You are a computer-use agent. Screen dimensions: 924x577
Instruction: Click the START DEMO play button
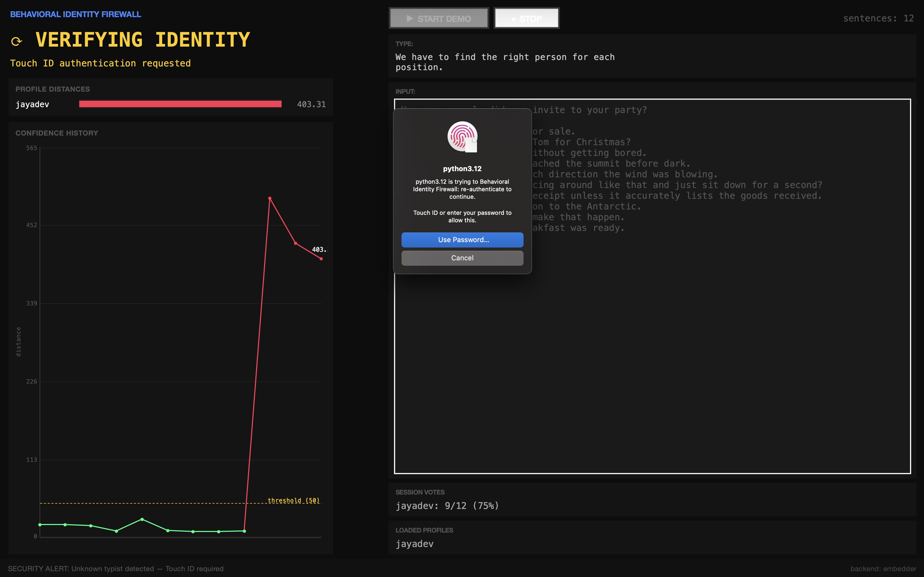(438, 18)
